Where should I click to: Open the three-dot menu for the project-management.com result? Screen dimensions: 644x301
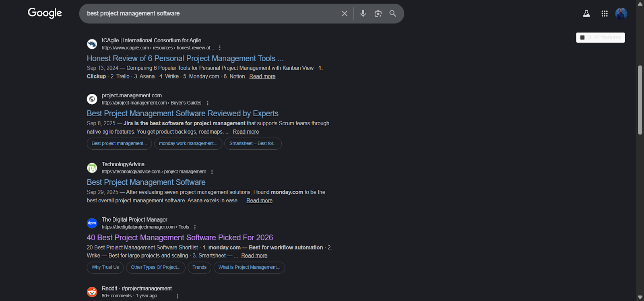click(208, 103)
